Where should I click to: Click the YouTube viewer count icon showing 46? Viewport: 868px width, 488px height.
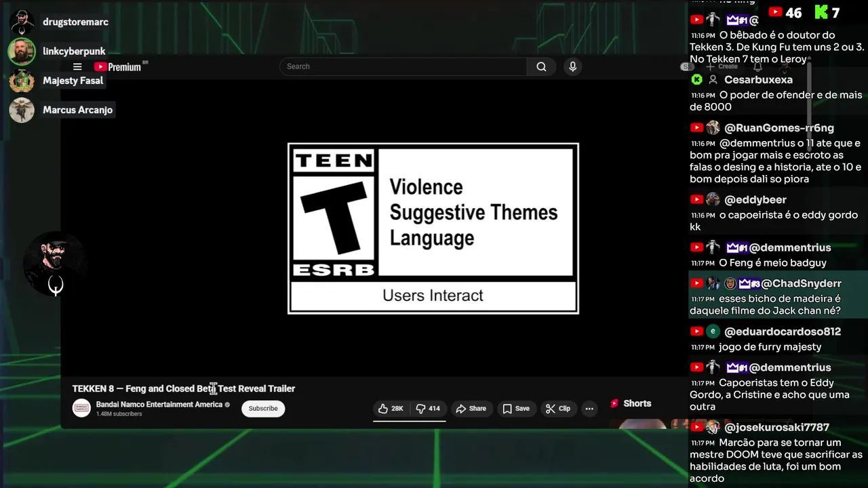coord(776,12)
